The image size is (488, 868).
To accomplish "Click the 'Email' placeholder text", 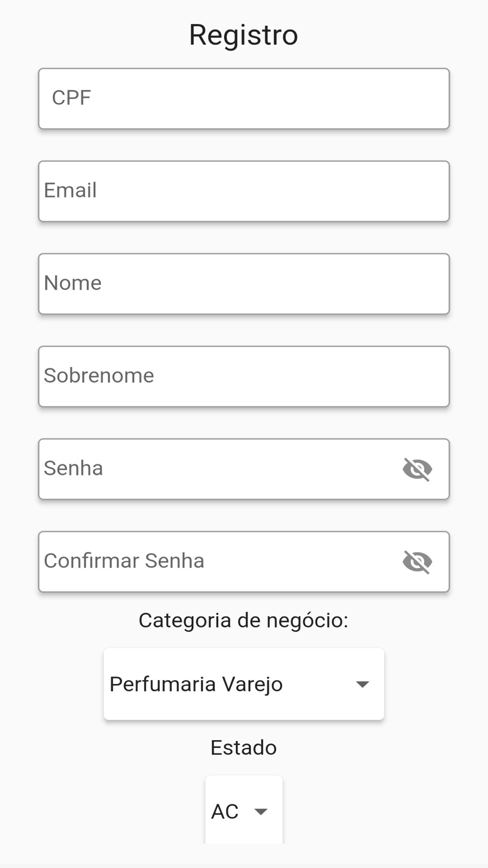I will tap(70, 190).
